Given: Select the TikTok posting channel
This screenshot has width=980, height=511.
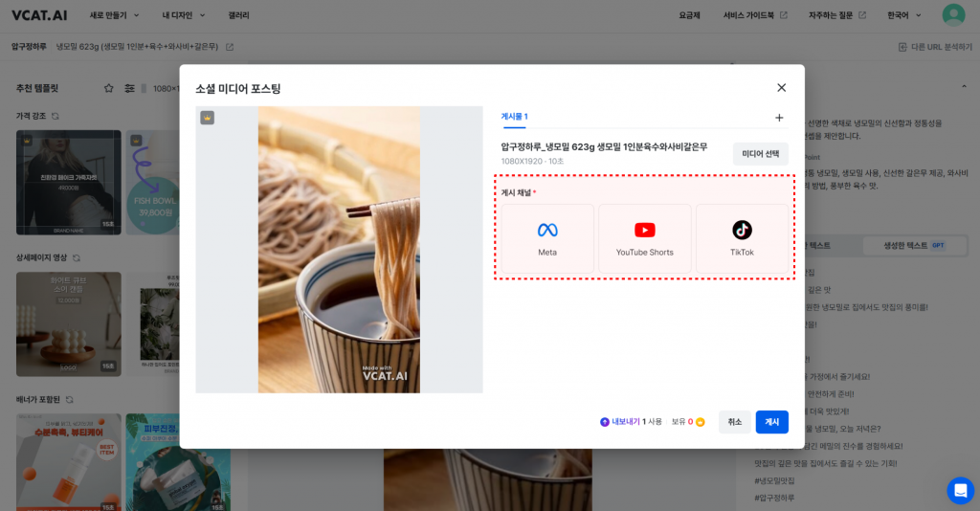Looking at the screenshot, I should coord(742,238).
